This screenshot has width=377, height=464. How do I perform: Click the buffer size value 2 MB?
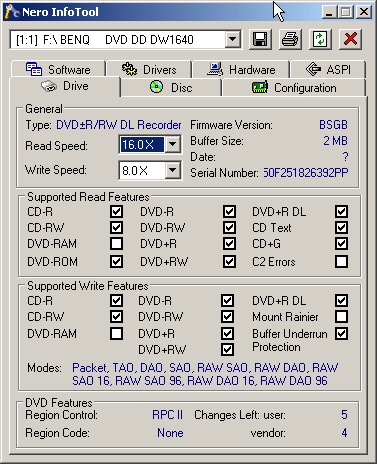[x=335, y=141]
